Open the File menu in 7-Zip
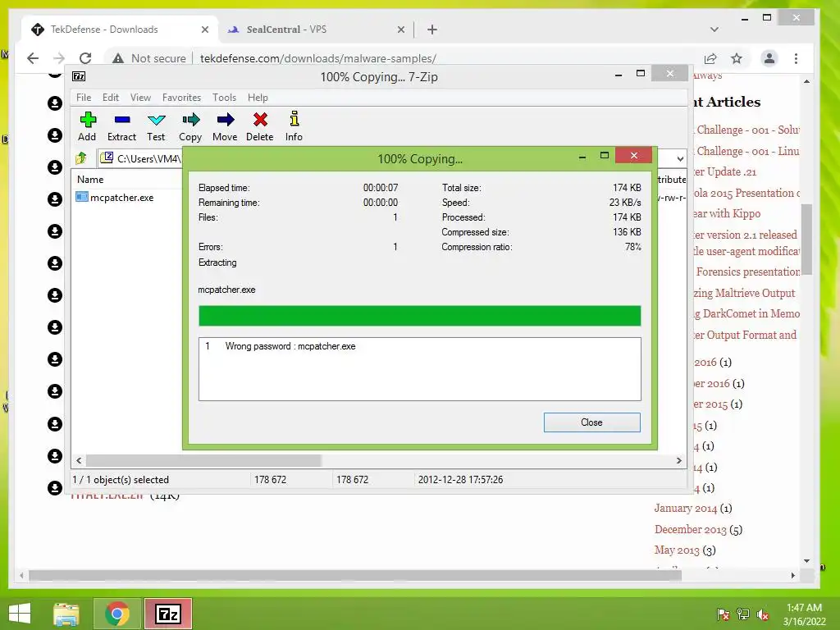This screenshot has width=840, height=630. [84, 97]
